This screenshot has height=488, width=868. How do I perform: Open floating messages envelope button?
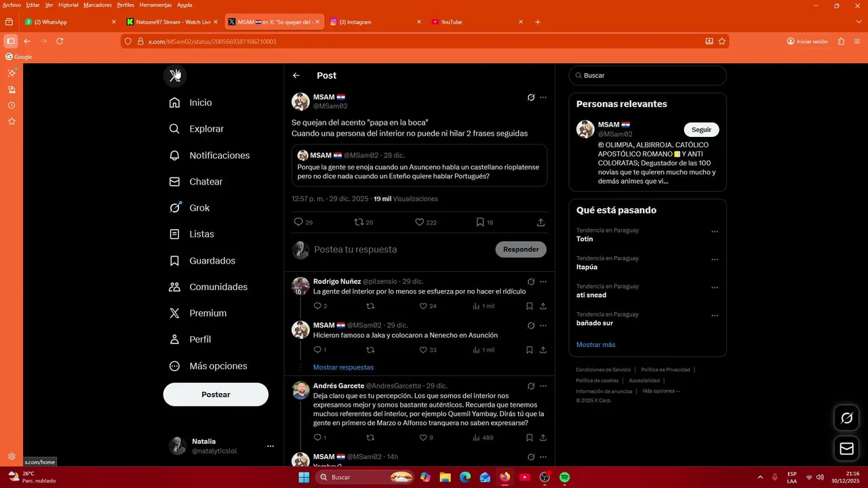click(846, 449)
